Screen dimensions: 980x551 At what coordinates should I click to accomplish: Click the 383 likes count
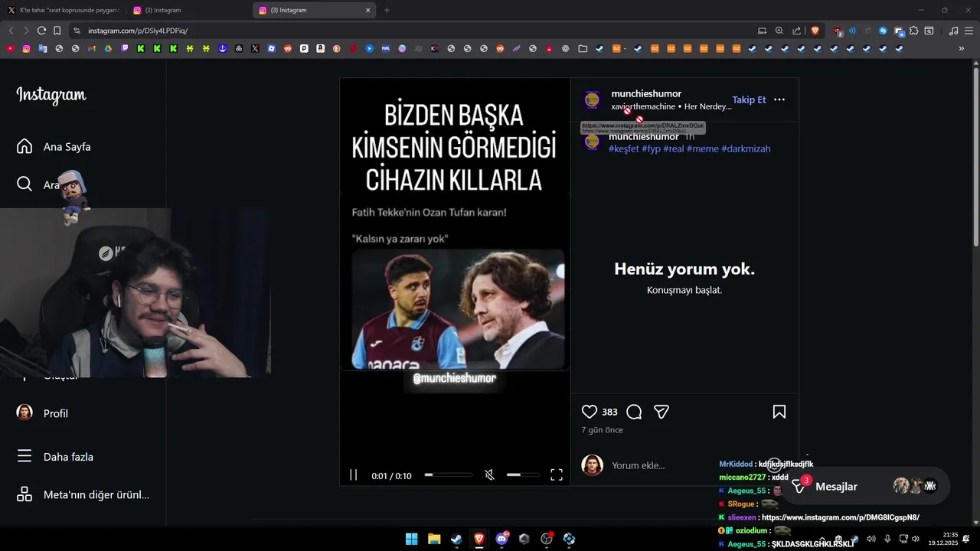[x=609, y=412]
